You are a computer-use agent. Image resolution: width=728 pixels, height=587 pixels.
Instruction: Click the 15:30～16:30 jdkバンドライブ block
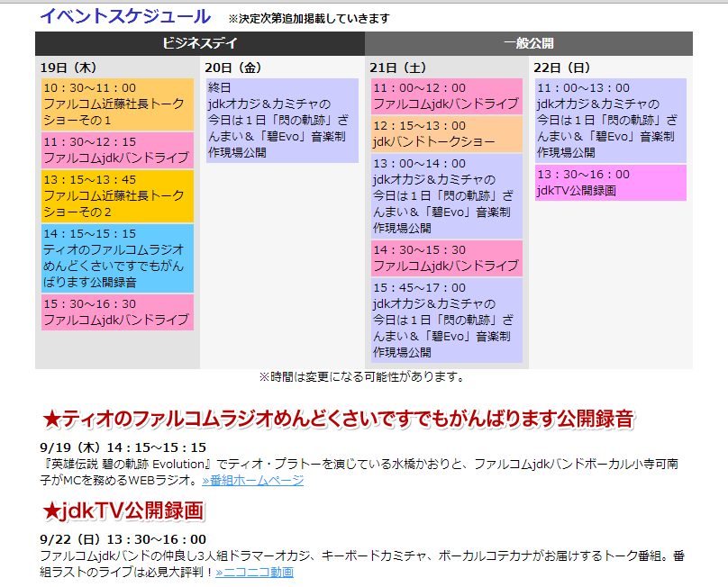pos(117,312)
